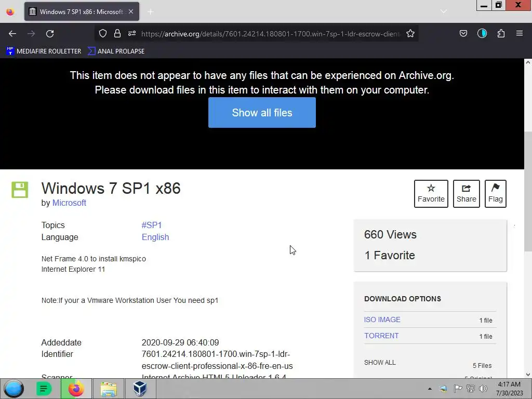Click the green floppy disk software icon
The height and width of the screenshot is (399, 532).
click(x=20, y=190)
